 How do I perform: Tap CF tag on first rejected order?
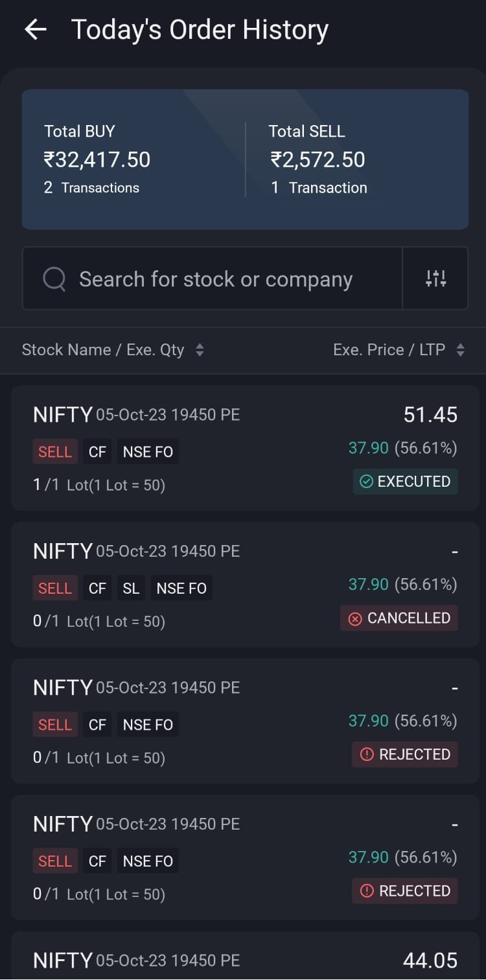pos(97,725)
